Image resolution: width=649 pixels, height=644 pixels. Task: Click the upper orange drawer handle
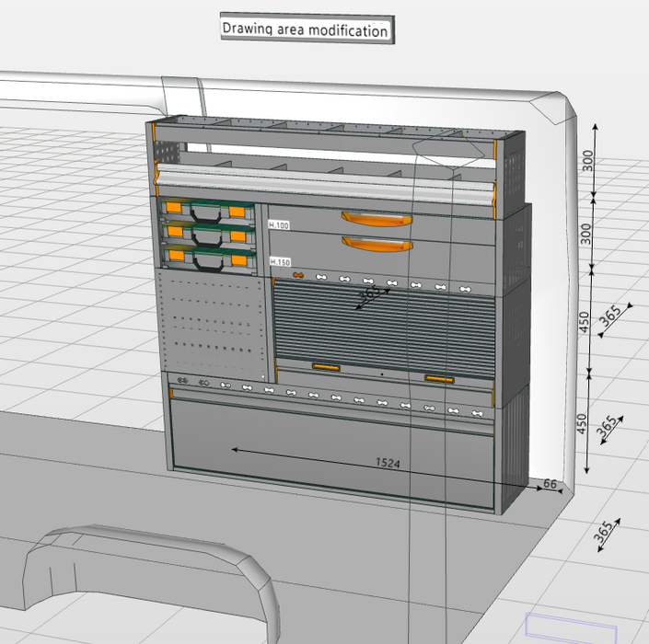pos(376,218)
